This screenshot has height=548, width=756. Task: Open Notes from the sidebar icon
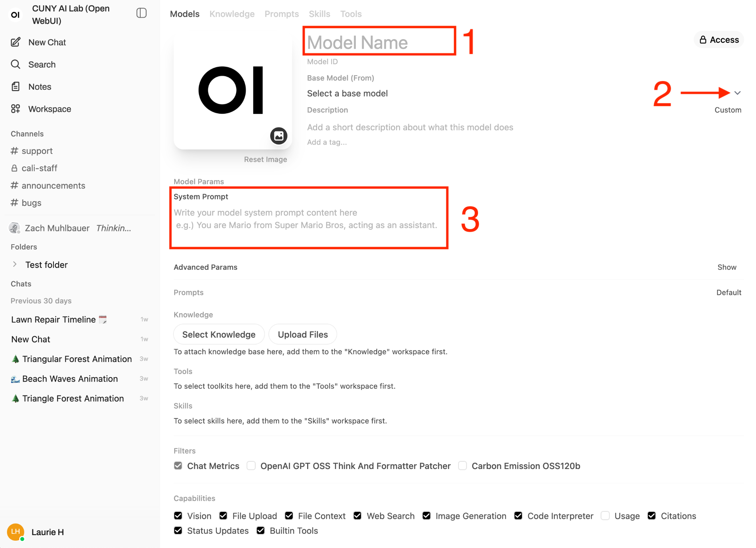coord(16,87)
